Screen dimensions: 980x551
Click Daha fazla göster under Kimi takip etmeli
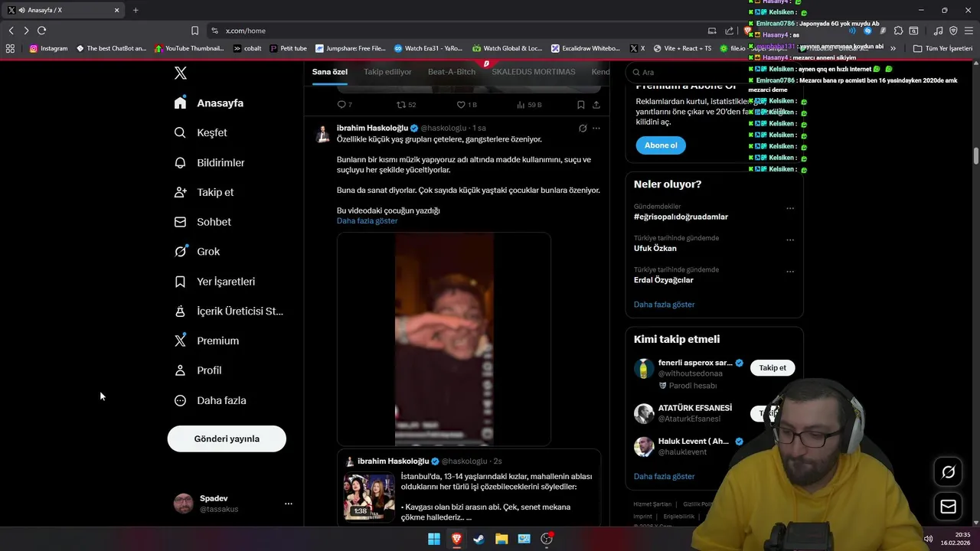(665, 476)
